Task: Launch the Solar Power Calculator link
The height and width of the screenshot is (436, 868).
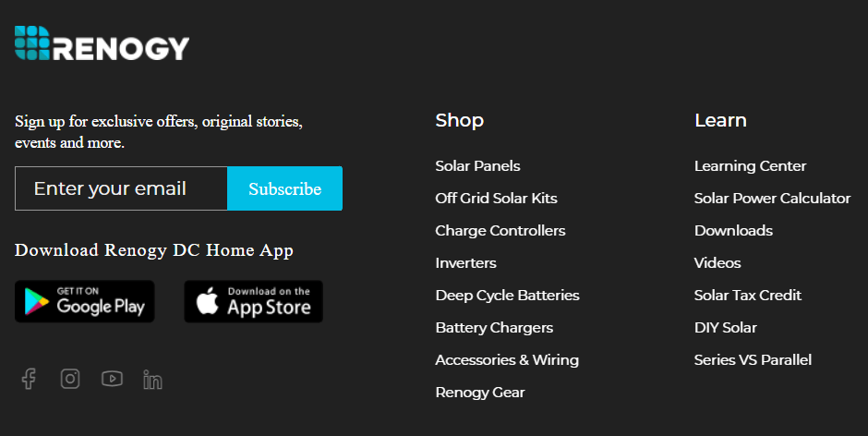Action: (x=772, y=199)
